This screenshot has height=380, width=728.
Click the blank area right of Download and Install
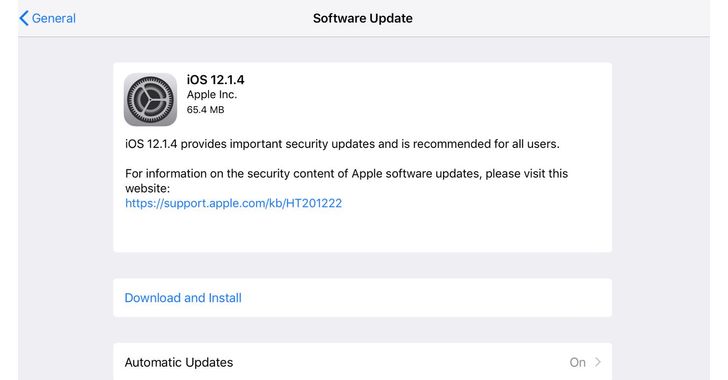pos(426,298)
